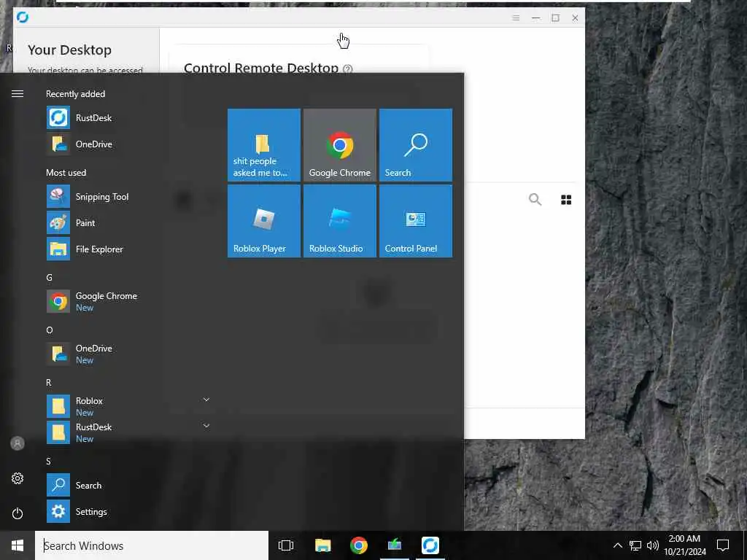Image resolution: width=747 pixels, height=560 pixels.
Task: Click RustDesk search magnifier icon
Action: (535, 199)
